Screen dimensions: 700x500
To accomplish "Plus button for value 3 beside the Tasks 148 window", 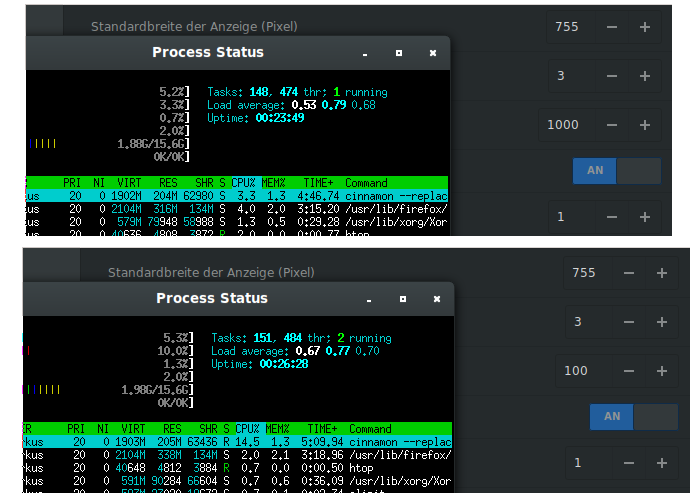I will pos(644,76).
